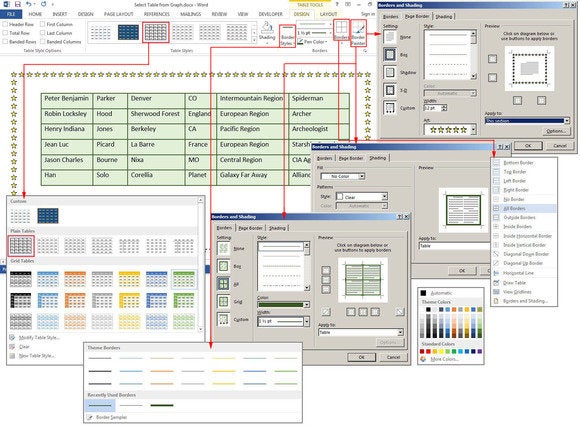580x426 pixels.
Task: Select dark blue table style in ribbon gallery
Action: click(x=128, y=32)
